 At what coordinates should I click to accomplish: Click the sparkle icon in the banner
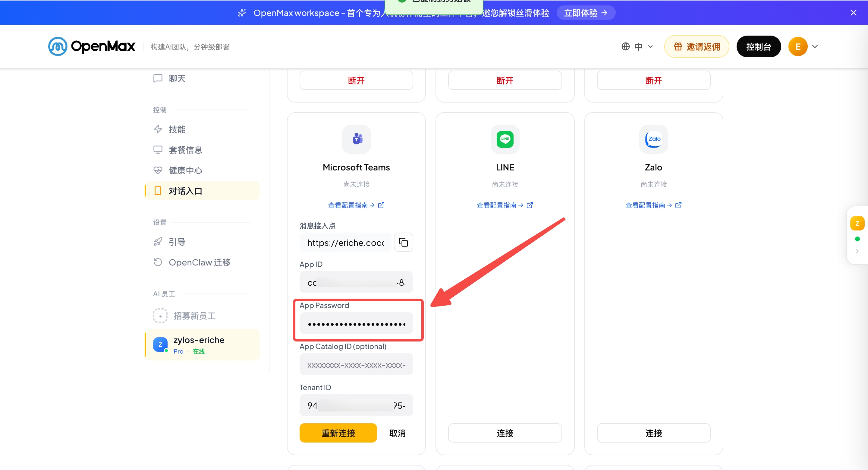242,13
